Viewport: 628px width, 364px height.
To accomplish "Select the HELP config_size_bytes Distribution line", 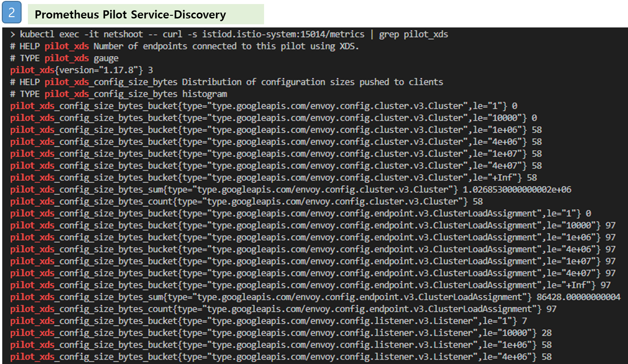I will click(x=227, y=82).
